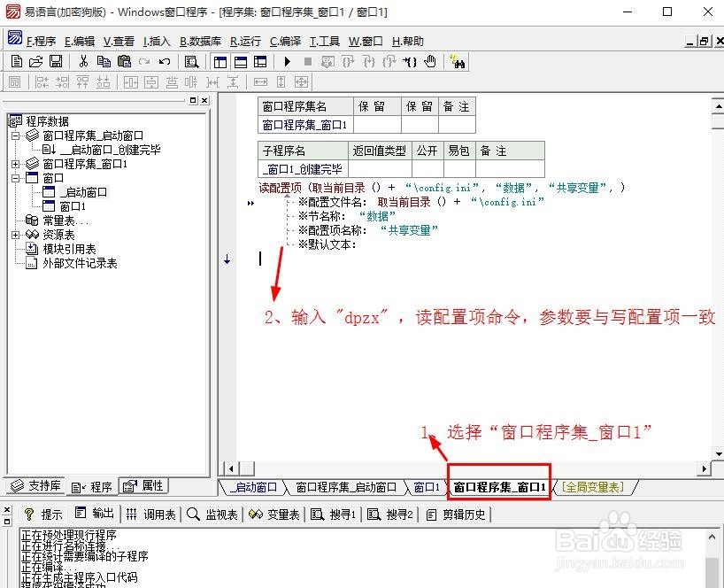Click the Find magnifier document icon
724x588 pixels.
191,61
